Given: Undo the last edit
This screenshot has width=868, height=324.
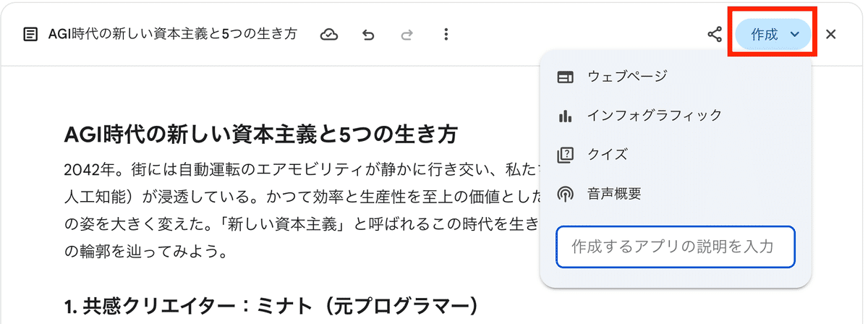Looking at the screenshot, I should (x=368, y=35).
